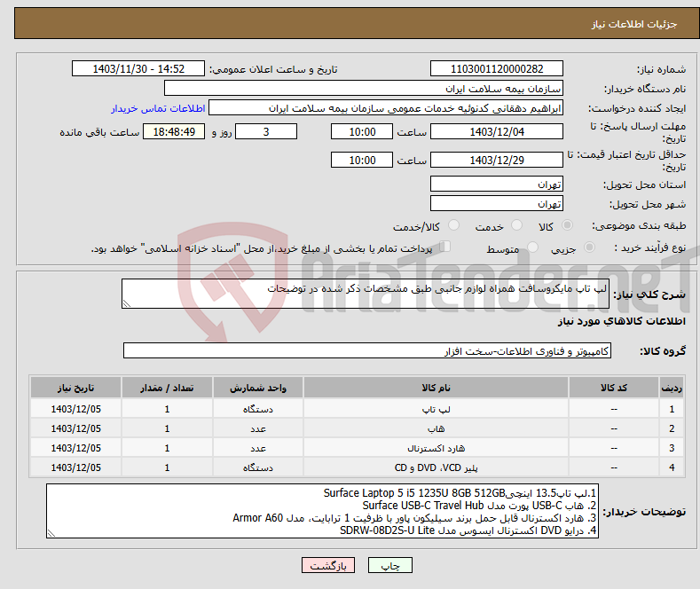
Task: Click the ردیف column header
Action: [x=672, y=388]
